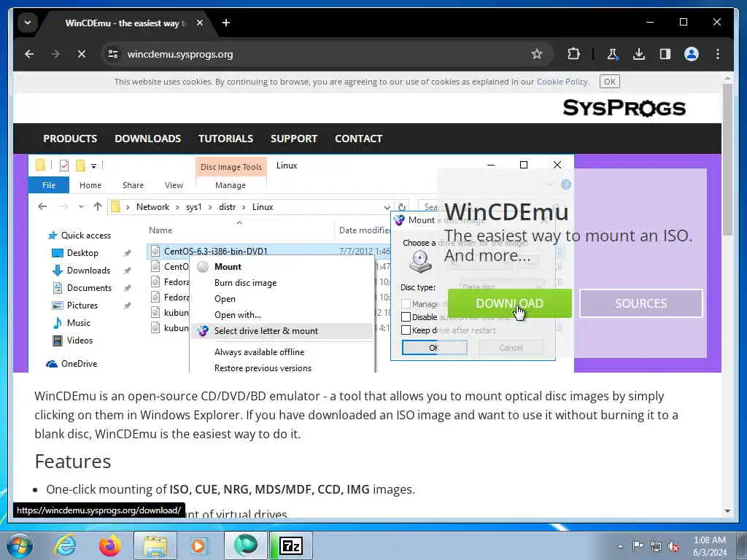View site information icon in address bar

tap(113, 54)
